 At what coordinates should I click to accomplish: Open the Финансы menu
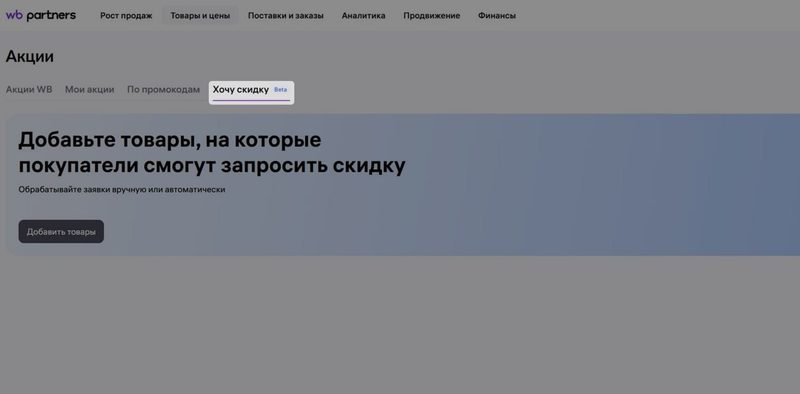click(496, 16)
